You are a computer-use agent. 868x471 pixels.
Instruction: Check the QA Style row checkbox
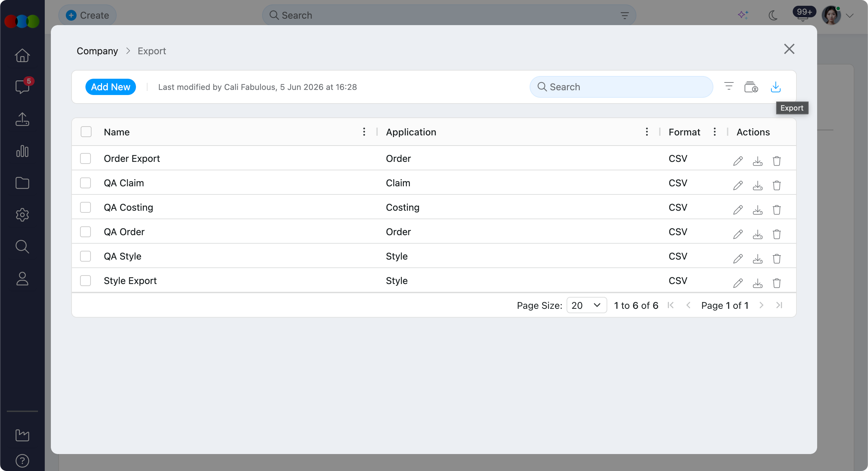(x=85, y=256)
